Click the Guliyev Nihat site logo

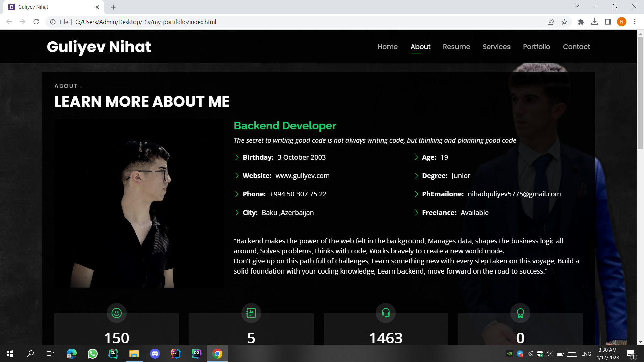click(x=99, y=47)
